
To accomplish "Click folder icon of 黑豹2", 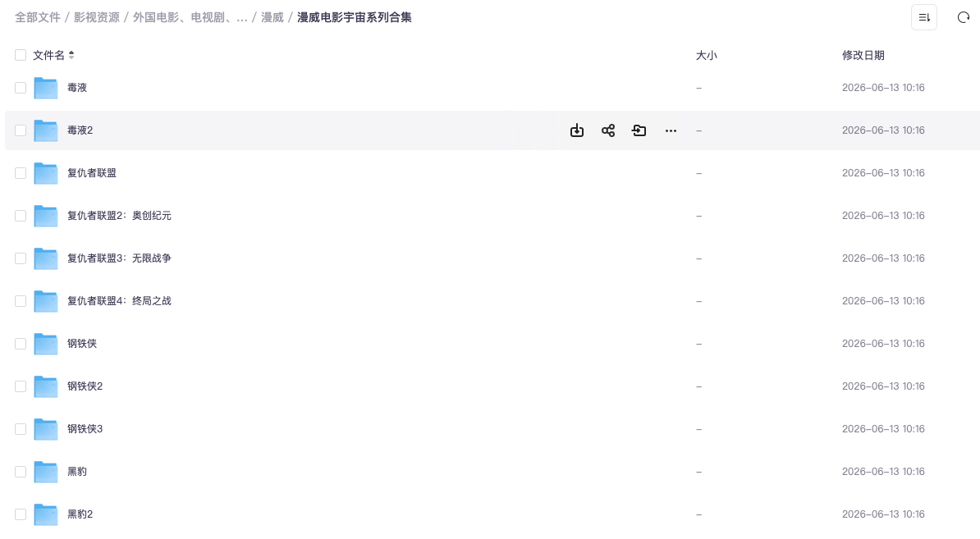I will (46, 514).
